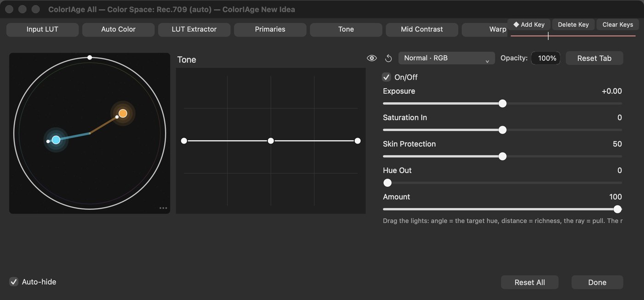Select the cyan light on color wheel
This screenshot has width=644, height=300.
pyautogui.click(x=56, y=140)
